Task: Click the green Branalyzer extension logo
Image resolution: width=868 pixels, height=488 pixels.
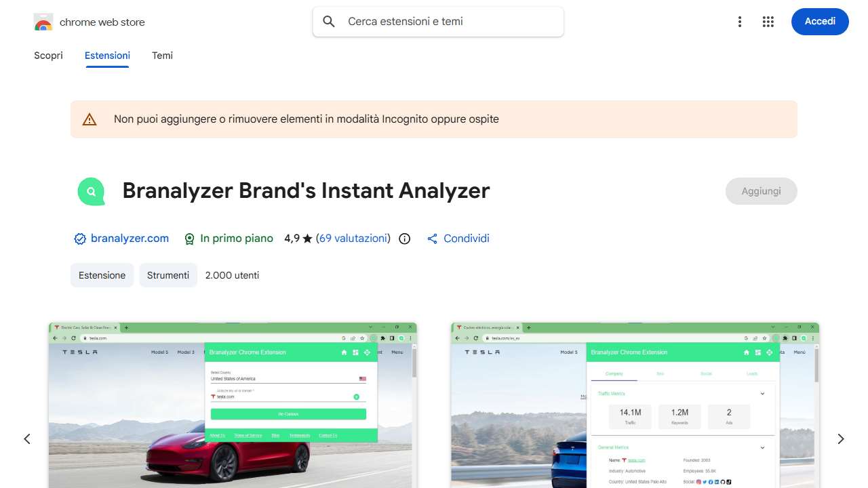Action: [91, 191]
